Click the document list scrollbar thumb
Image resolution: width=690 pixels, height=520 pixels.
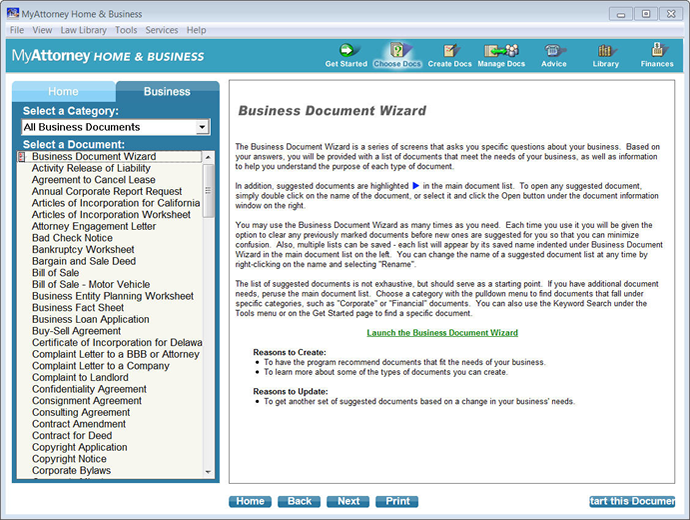(208, 190)
